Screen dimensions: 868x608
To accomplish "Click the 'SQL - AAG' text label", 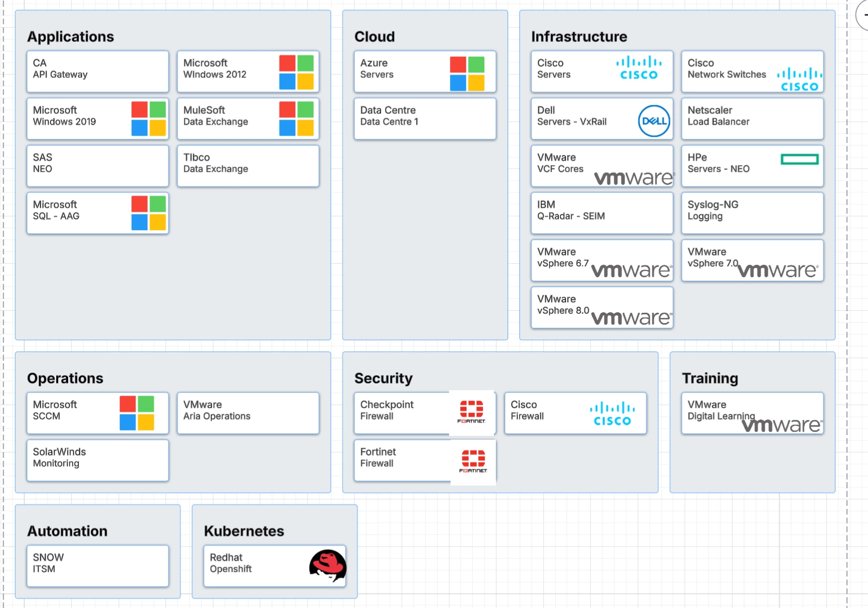I will click(x=56, y=216).
